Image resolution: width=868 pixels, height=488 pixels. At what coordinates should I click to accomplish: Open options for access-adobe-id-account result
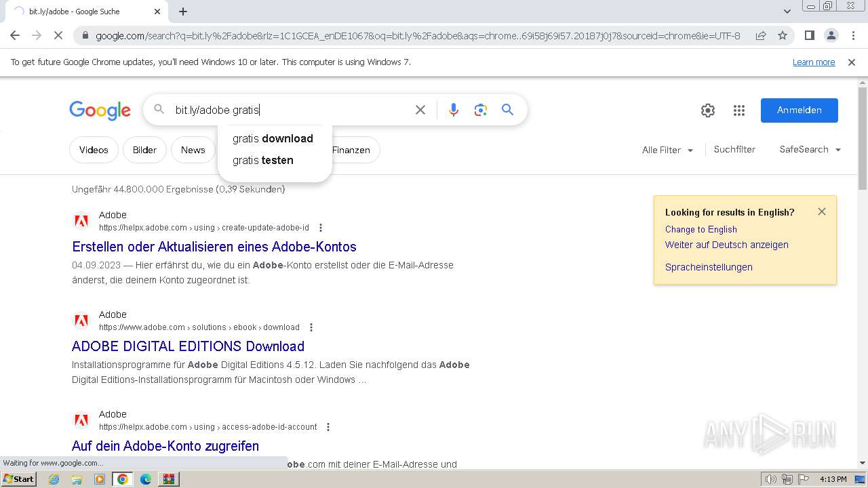click(x=328, y=427)
